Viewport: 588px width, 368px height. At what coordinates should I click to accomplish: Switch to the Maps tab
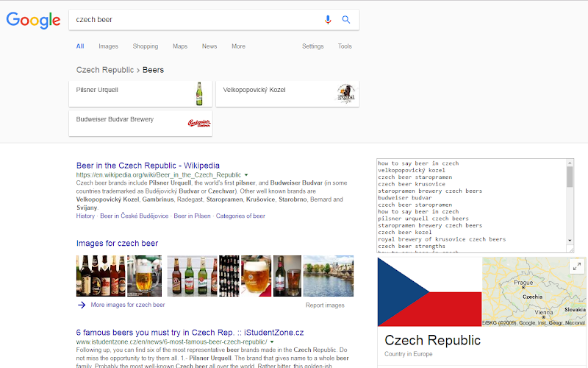point(180,46)
